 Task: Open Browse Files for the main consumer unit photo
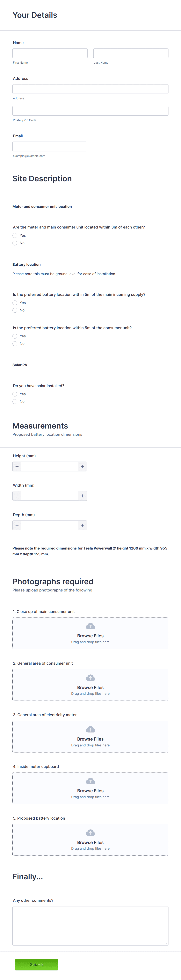point(90,635)
